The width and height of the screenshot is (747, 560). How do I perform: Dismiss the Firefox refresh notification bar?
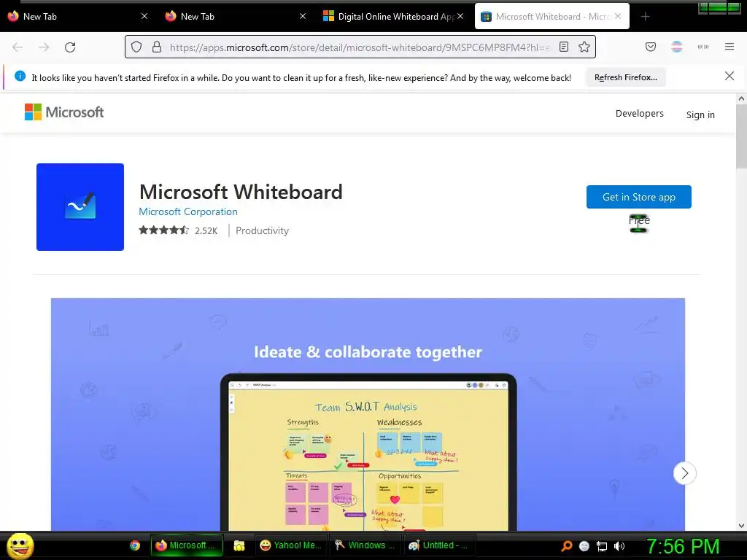tap(729, 76)
